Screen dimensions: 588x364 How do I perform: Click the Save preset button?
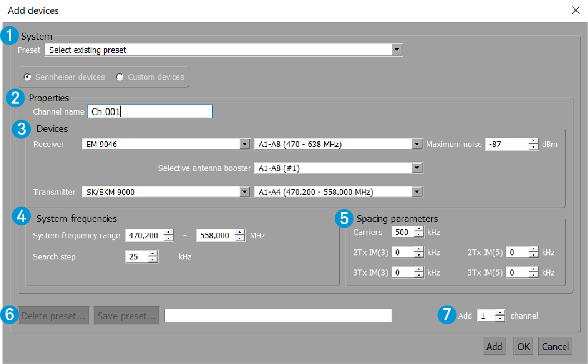pos(126,316)
